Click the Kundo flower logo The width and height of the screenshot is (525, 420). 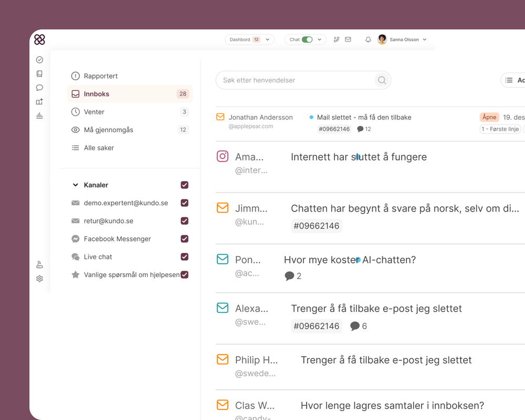coord(39,39)
